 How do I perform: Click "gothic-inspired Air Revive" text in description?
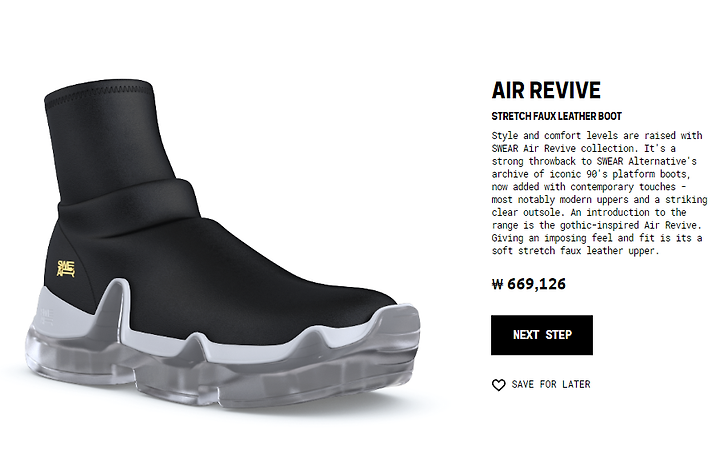pos(630,225)
